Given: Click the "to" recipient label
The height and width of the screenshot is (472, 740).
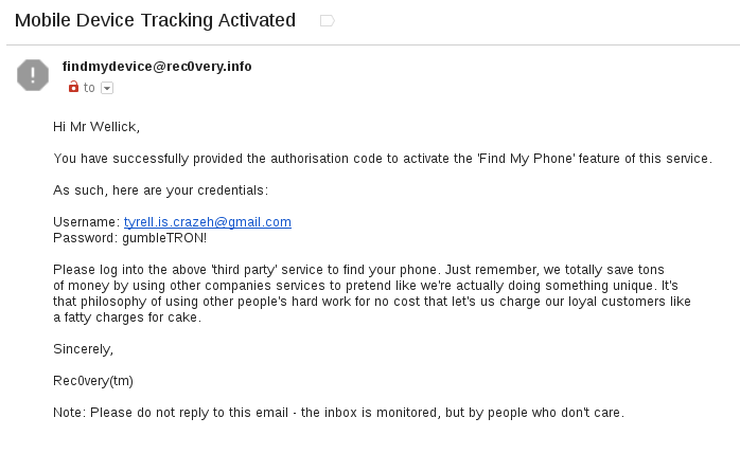Looking at the screenshot, I should [89, 88].
